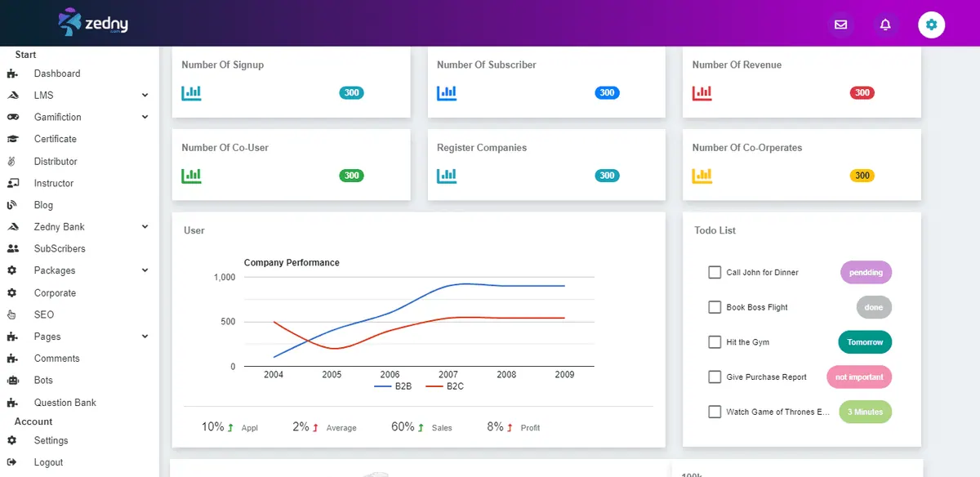Click the 60% Sales statistic
Screen dimensions: 980x477
(421, 427)
